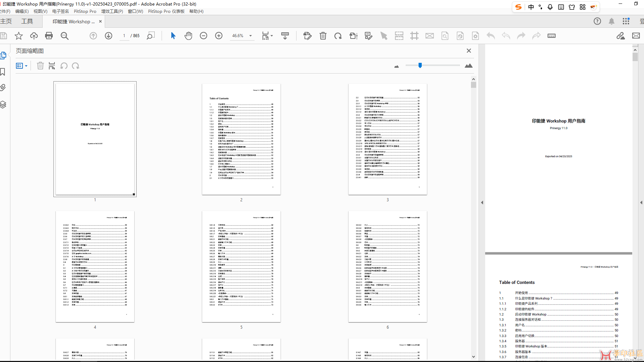Click the small mountains reduce thumbnails icon
This screenshot has width=644, height=362.
397,66
